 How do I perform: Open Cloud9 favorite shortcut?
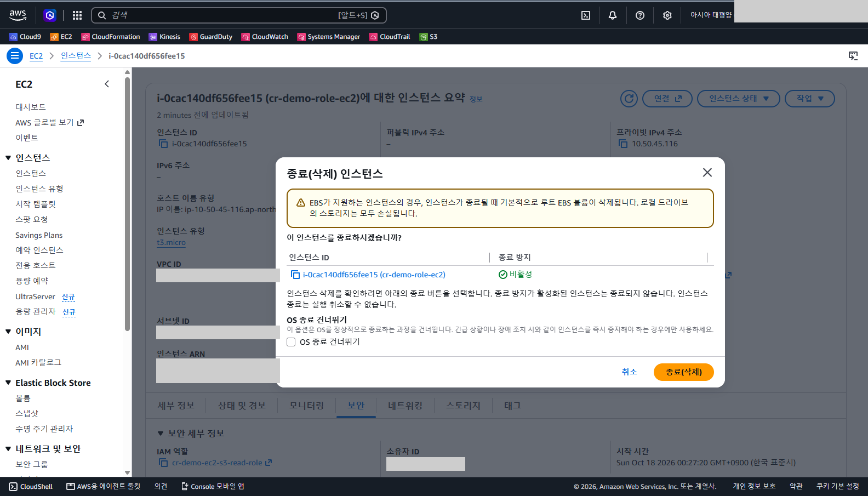(x=25, y=37)
